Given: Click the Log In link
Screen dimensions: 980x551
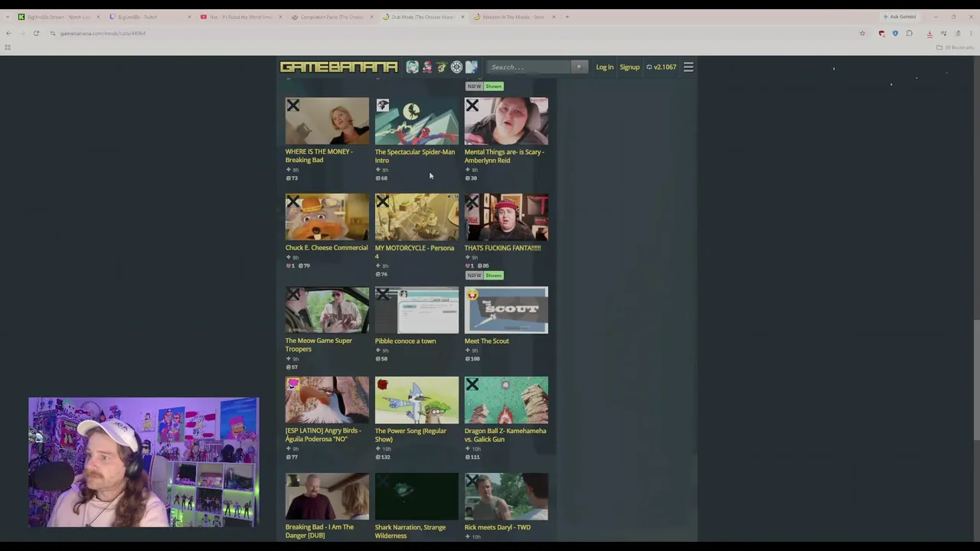Looking at the screenshot, I should pyautogui.click(x=605, y=67).
